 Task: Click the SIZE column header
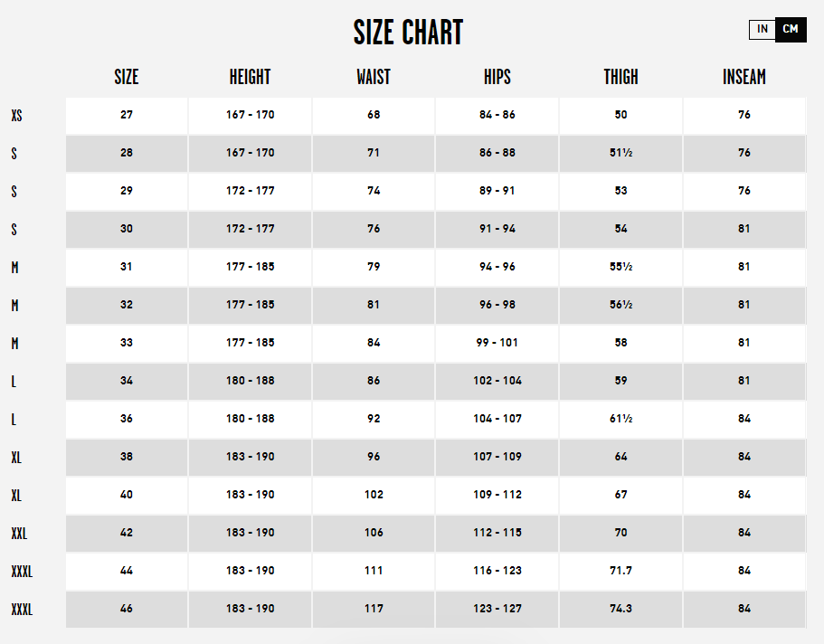pos(127,77)
